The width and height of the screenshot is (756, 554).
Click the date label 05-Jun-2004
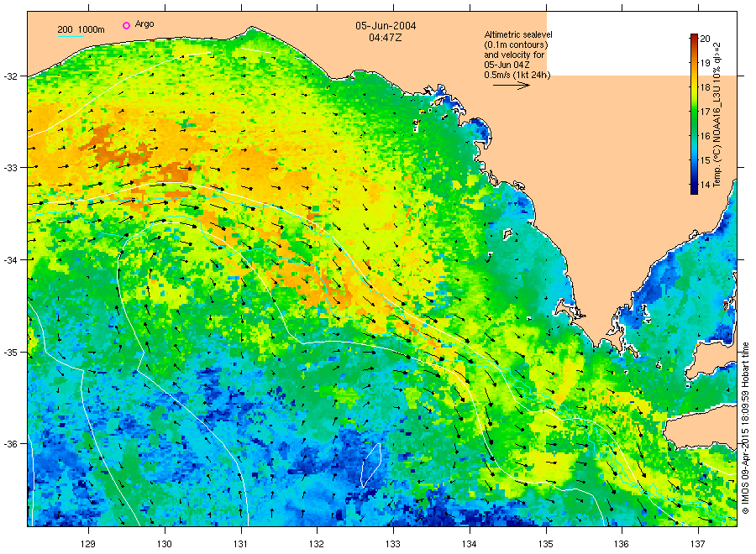(386, 26)
